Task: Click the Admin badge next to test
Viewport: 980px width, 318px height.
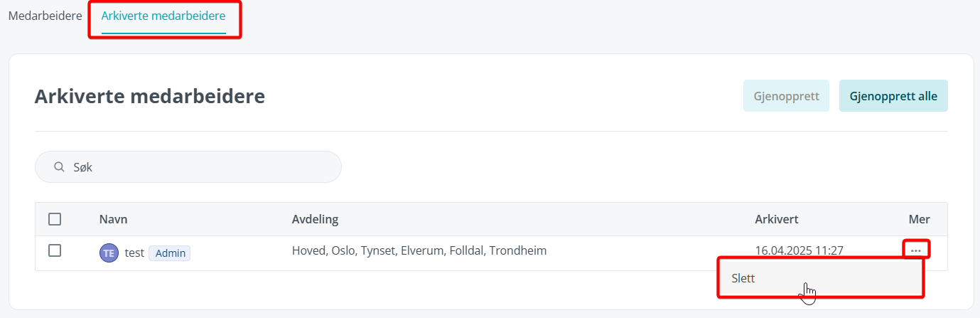Action: point(170,253)
